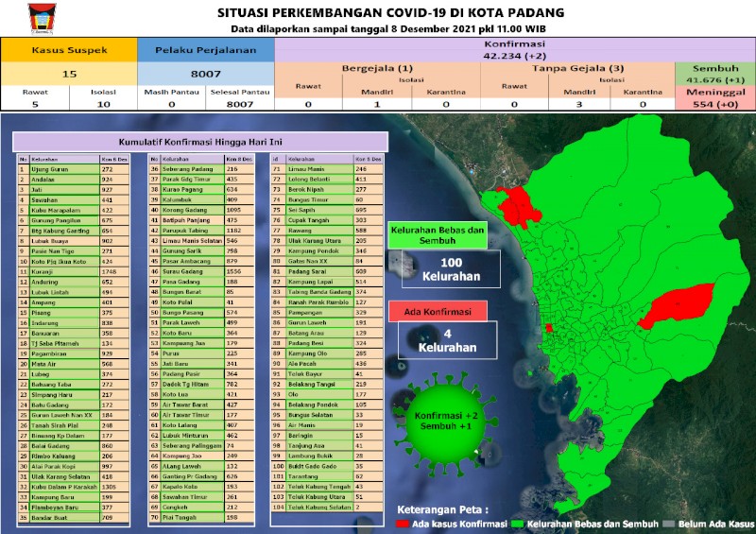Screen dimensions: 756x534
Task: Click the Pasar Ambacang row showing 879
Action: click(x=201, y=261)
